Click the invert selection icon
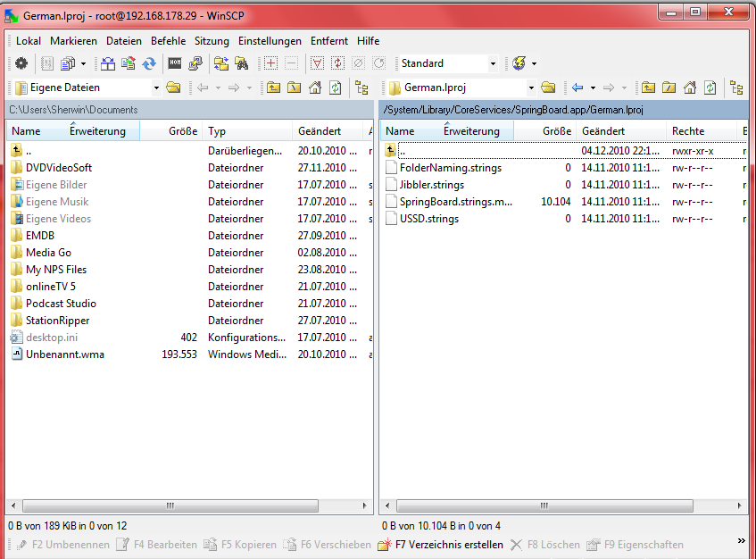The height and width of the screenshot is (559, 756). (x=337, y=63)
